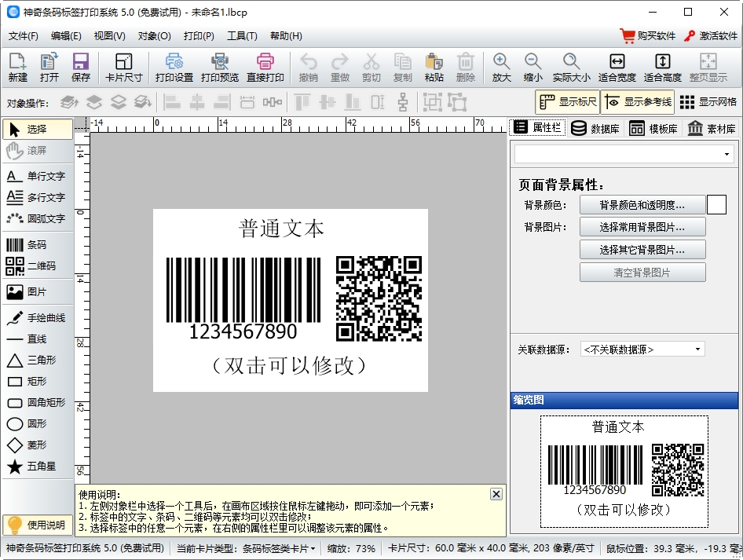
Task: Click the 普通文本 text on the canvas
Action: pos(281,229)
